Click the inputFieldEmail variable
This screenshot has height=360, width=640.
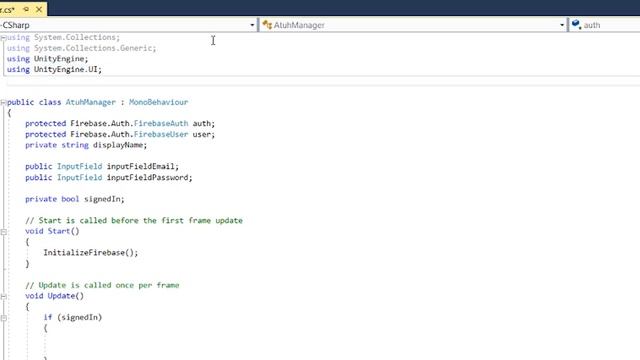coord(140,167)
